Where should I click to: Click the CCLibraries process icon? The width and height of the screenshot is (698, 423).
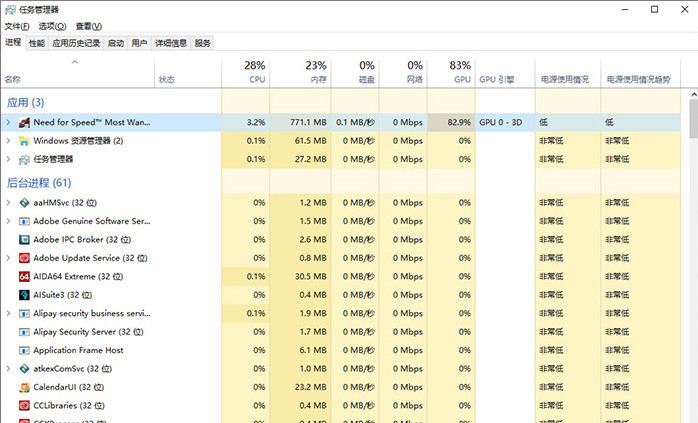(24, 406)
